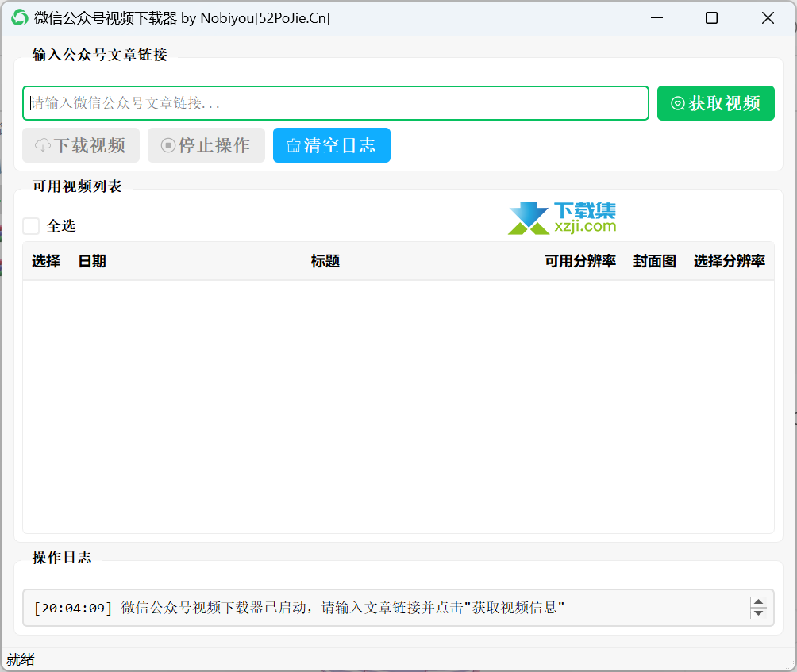Click the 输入公众号文章链接 group title
Screen dimensions: 797x672
tap(100, 55)
